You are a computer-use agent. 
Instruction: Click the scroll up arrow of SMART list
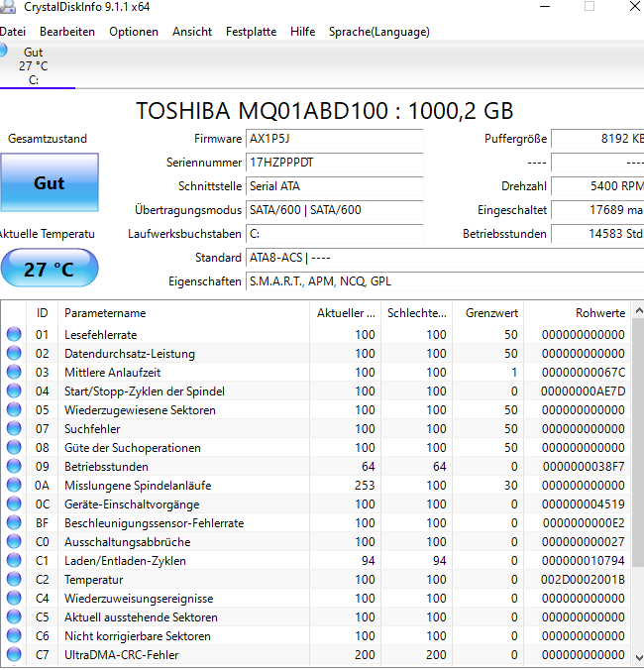pyautogui.click(x=638, y=311)
